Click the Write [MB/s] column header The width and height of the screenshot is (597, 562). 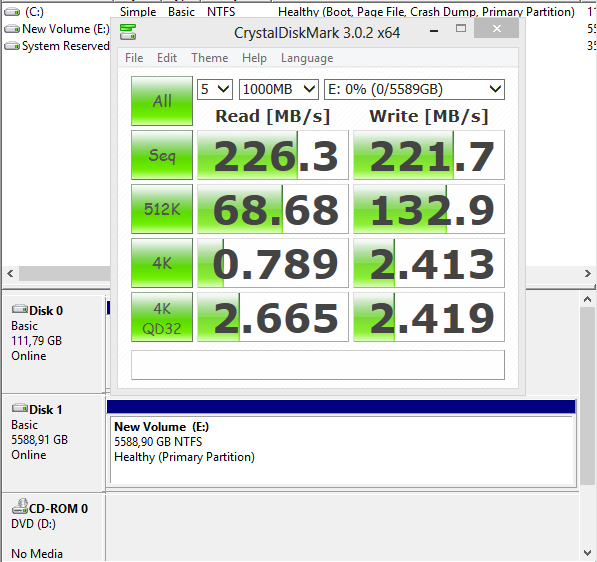point(429,116)
